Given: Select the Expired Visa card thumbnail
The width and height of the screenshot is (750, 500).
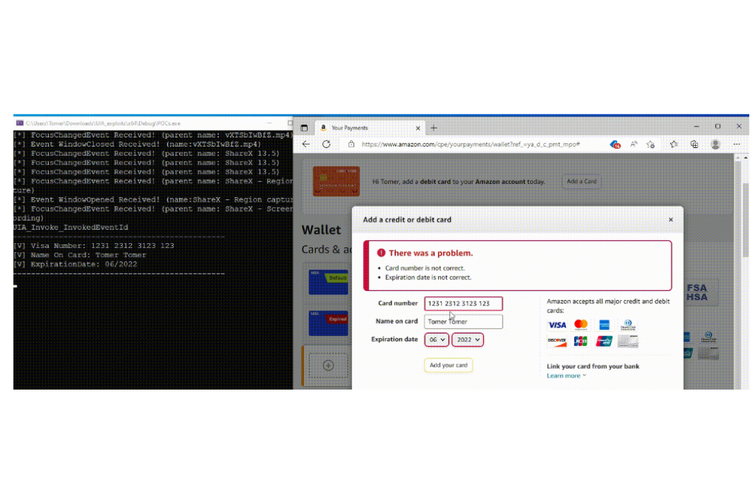Looking at the screenshot, I should pyautogui.click(x=329, y=323).
